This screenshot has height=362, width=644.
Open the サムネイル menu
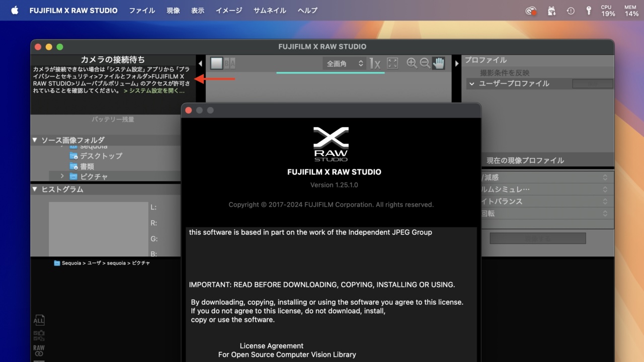270,10
